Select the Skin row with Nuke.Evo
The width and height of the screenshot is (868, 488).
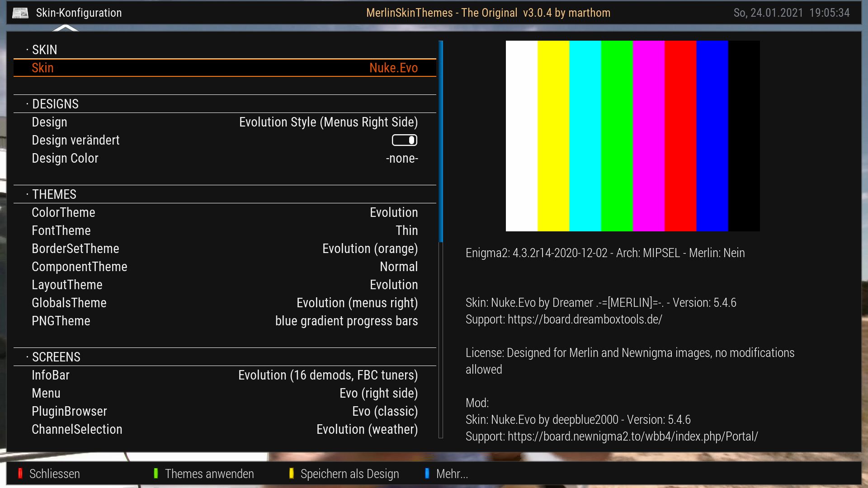[225, 68]
